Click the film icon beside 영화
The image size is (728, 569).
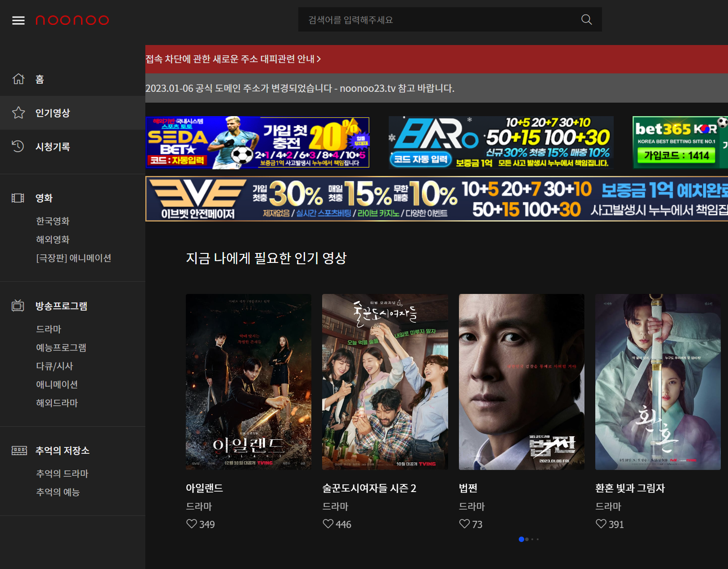18,198
